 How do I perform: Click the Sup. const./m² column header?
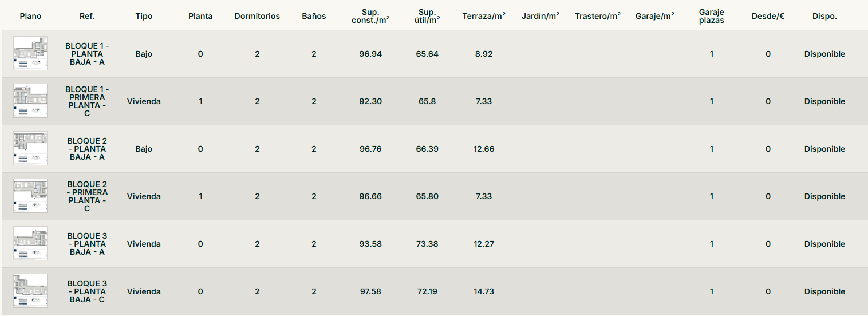click(x=370, y=16)
